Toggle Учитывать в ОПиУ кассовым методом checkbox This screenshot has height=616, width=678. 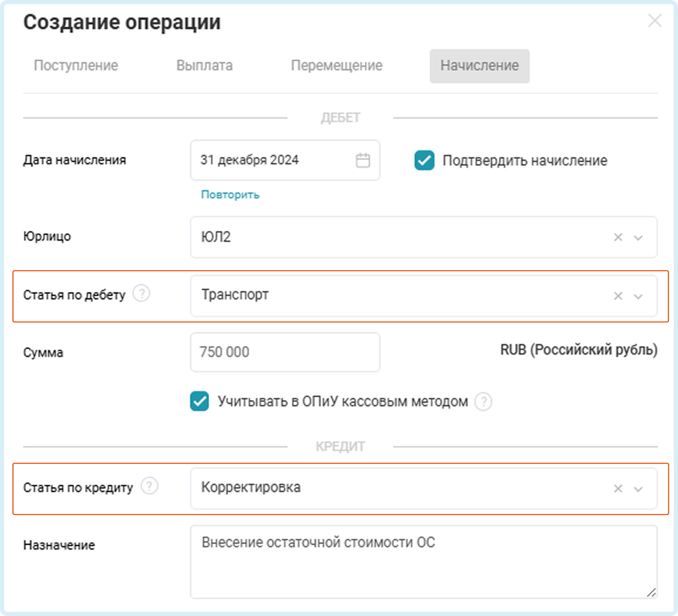coord(199,401)
